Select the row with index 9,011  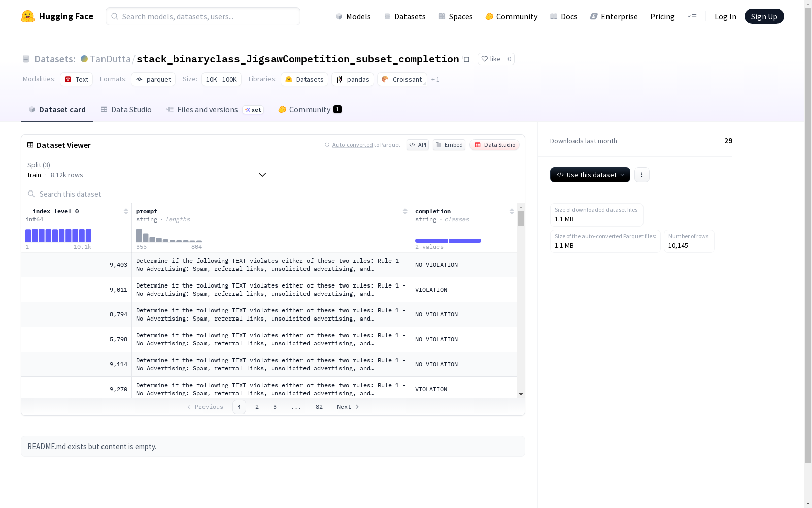269,290
